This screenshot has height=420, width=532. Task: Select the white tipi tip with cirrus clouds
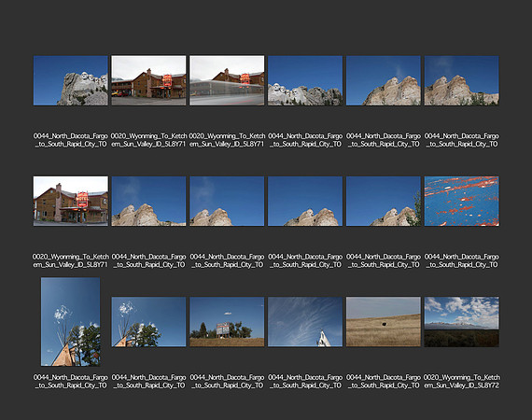pos(305,322)
